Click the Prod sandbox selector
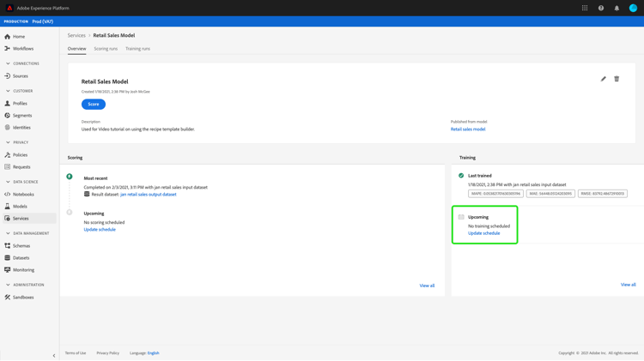Screen dimensions: 644x361 [x=43, y=21]
